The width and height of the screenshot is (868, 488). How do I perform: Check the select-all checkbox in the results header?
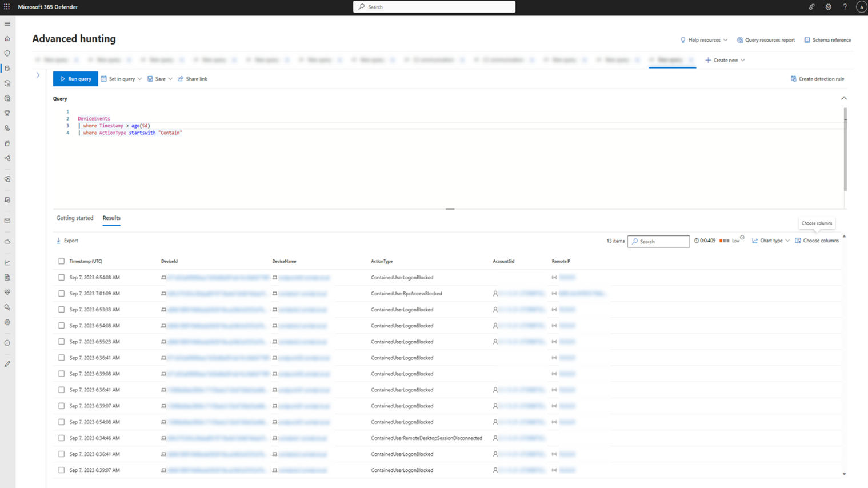coord(61,261)
